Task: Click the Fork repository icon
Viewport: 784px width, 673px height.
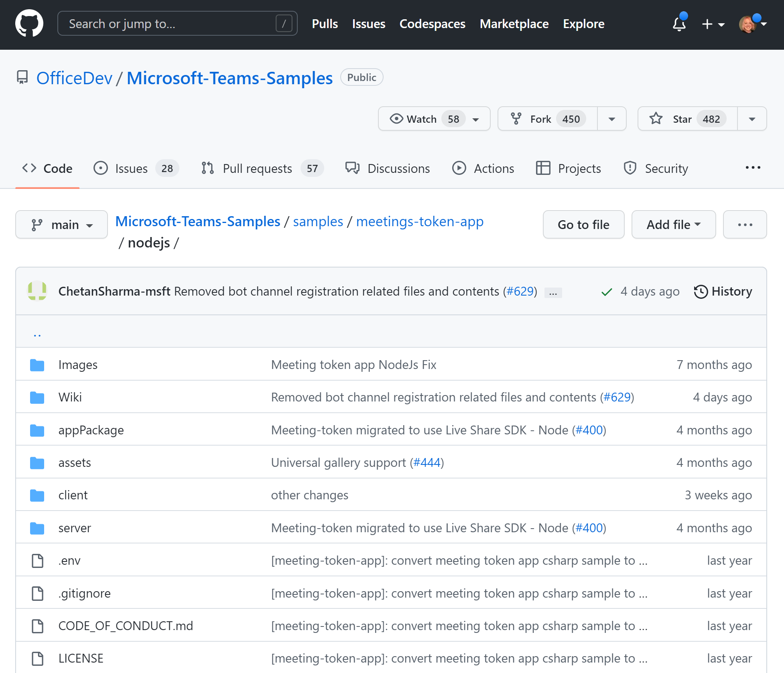Action: point(516,119)
